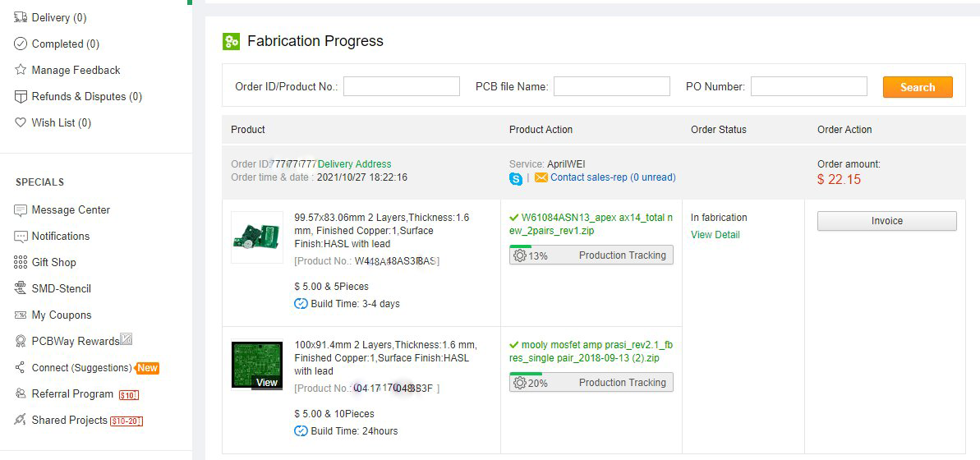
Task: Open Shared Projects
Action: pos(69,420)
